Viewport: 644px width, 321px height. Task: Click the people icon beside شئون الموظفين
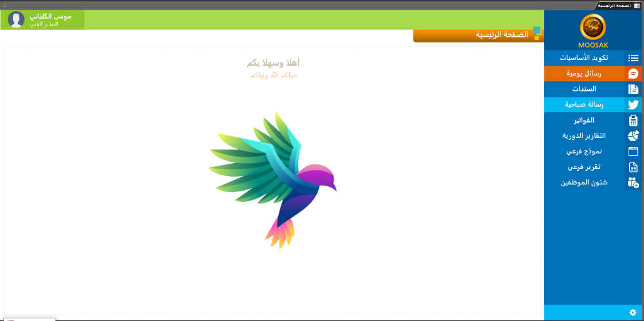click(633, 182)
